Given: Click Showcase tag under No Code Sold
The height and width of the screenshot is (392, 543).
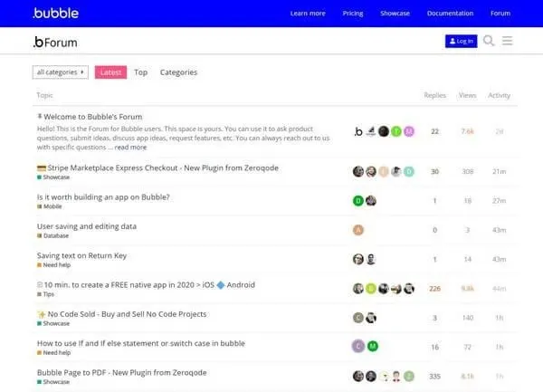Looking at the screenshot, I should coord(53,323).
